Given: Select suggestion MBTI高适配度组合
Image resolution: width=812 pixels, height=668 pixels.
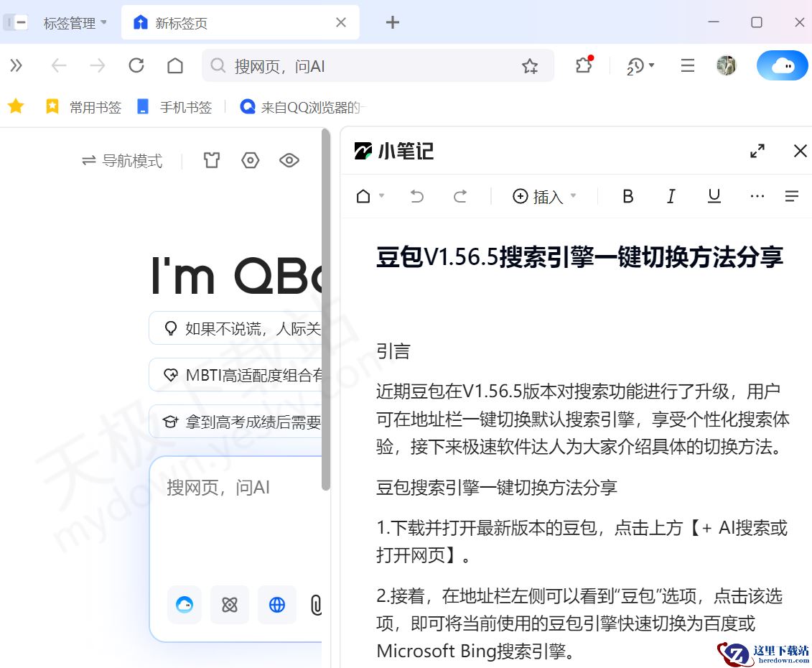Looking at the screenshot, I should point(235,375).
